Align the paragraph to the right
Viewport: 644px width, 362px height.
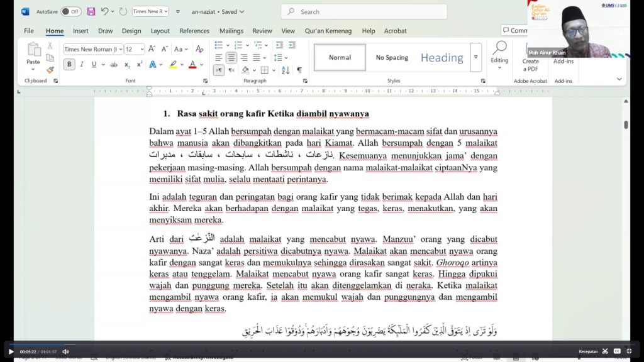tap(244, 58)
